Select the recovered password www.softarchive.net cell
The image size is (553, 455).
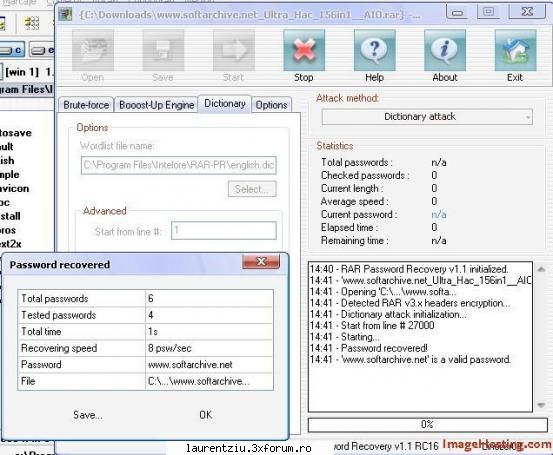(209, 364)
